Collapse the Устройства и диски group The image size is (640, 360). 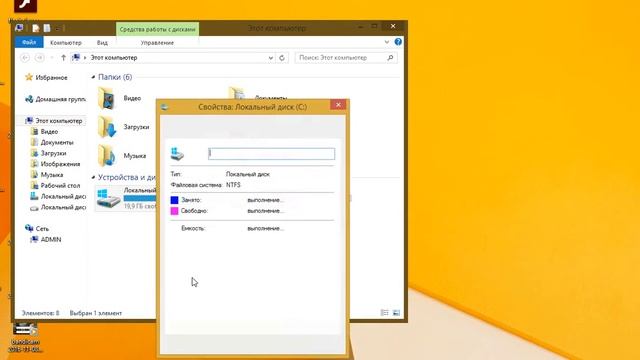[x=93, y=178]
